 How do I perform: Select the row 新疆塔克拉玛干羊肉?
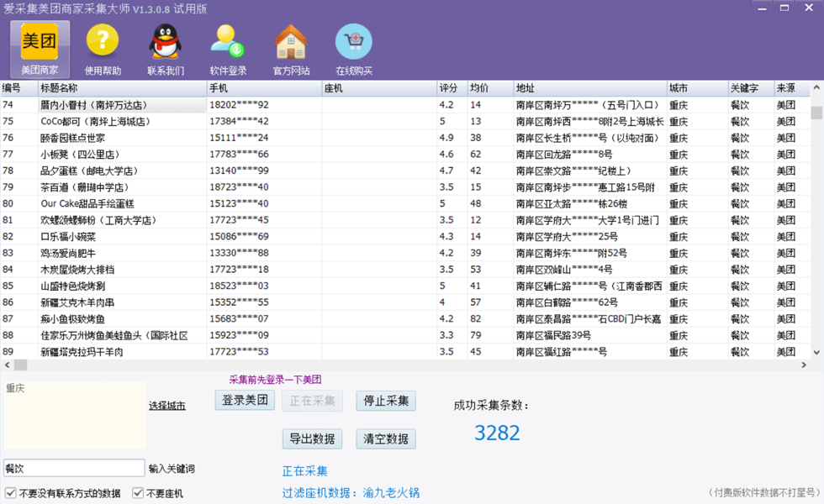click(404, 352)
